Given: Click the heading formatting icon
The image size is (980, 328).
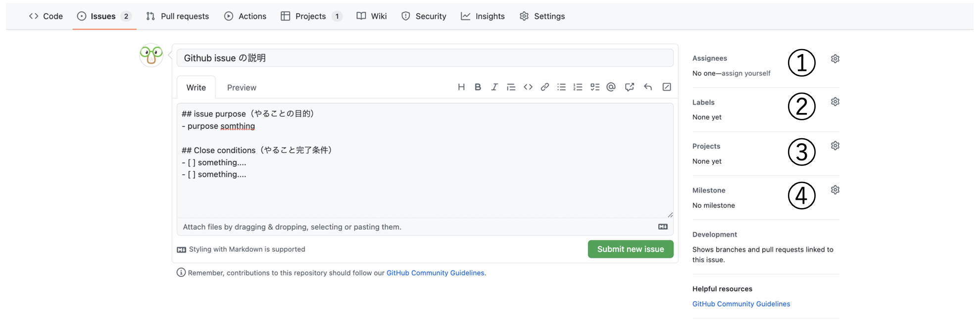Looking at the screenshot, I should pos(461,87).
